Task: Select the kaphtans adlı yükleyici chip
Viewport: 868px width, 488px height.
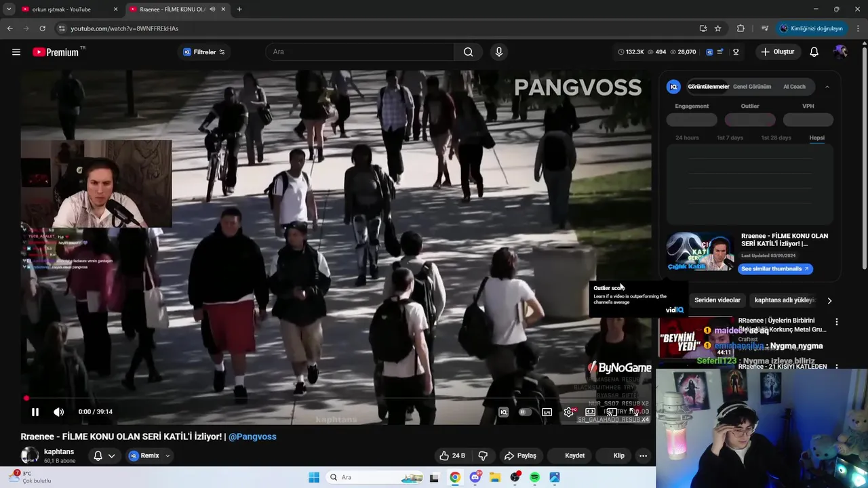Action: click(785, 300)
